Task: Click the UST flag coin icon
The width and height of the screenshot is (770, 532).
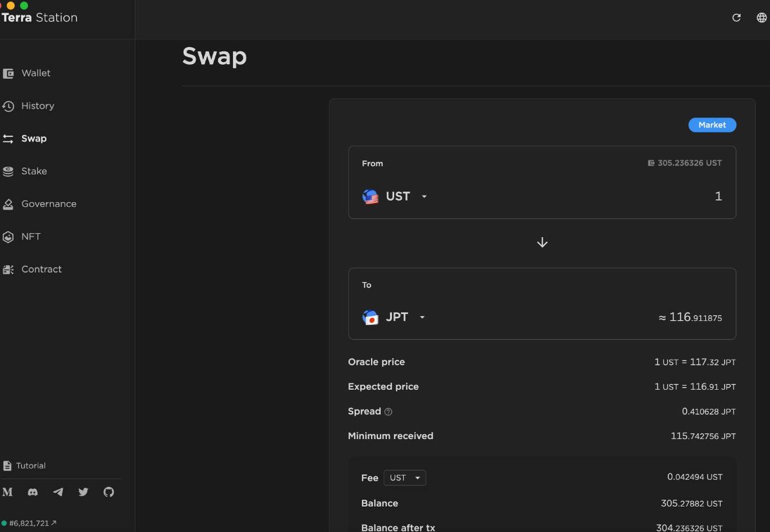Action: (x=370, y=196)
